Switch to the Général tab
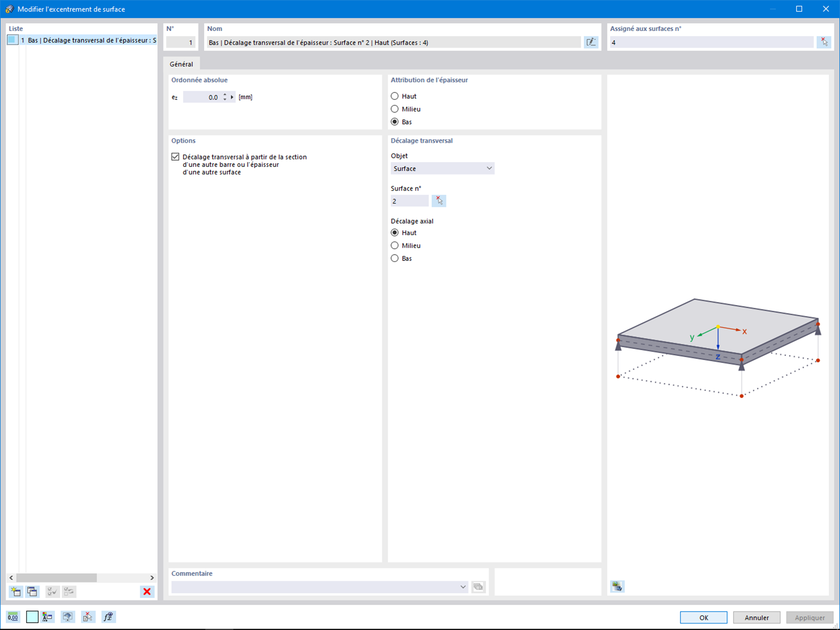This screenshot has width=840, height=630. coord(182,64)
